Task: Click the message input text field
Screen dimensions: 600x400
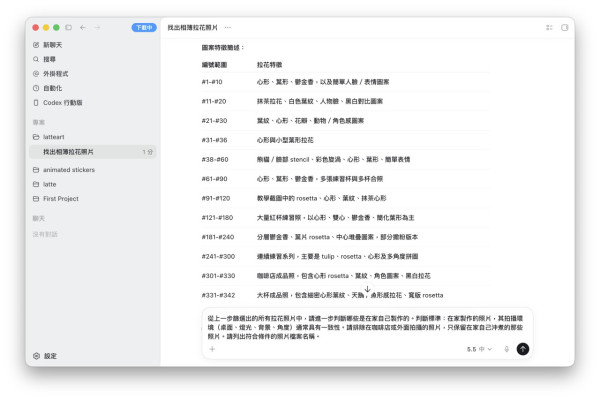Action: coord(365,327)
